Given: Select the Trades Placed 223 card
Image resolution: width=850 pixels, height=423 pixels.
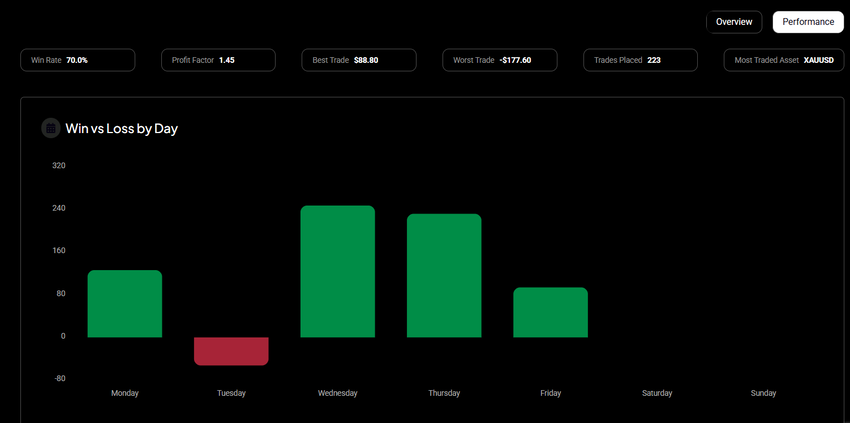Looking at the screenshot, I should (x=640, y=60).
